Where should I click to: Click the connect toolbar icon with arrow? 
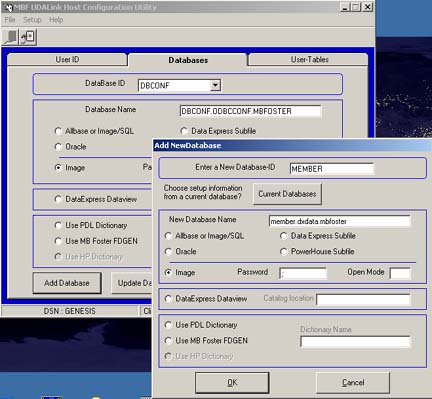[28, 37]
